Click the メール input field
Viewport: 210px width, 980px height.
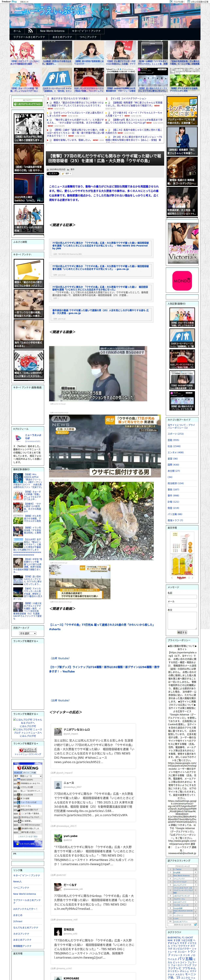coord(182,605)
